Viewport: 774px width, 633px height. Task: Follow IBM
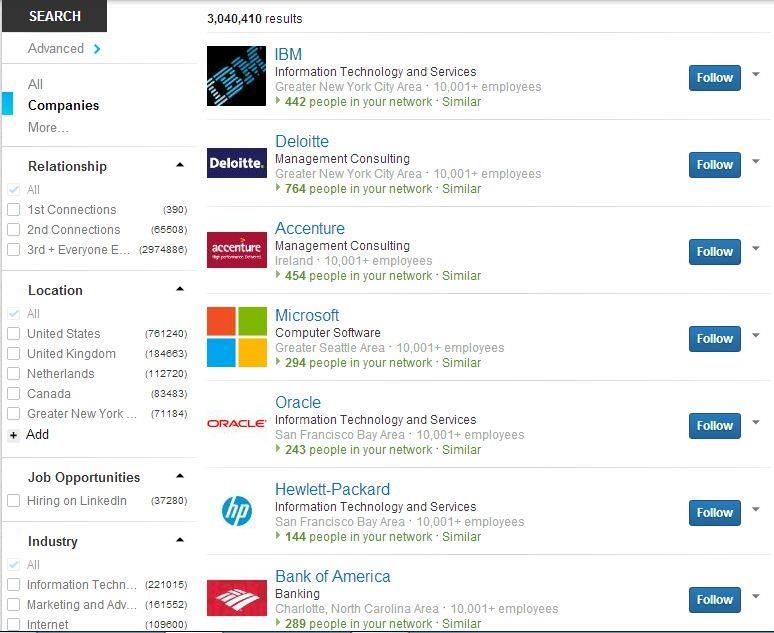(714, 78)
